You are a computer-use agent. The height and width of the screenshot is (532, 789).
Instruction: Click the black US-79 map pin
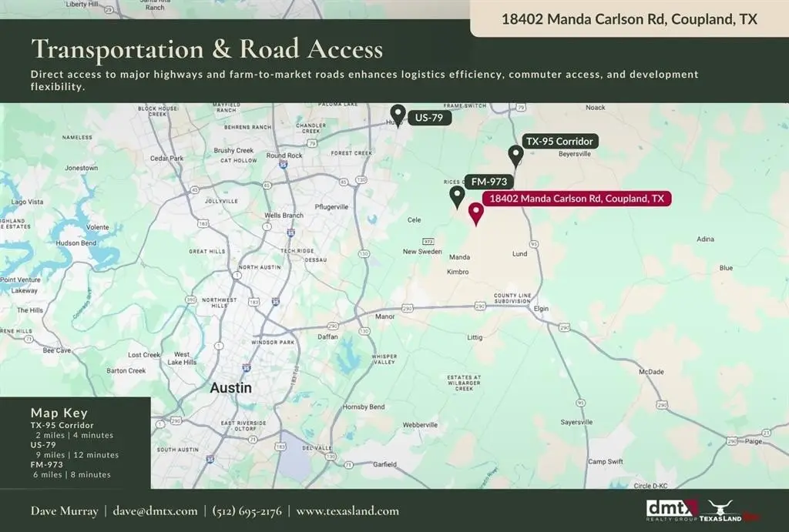pyautogui.click(x=398, y=115)
